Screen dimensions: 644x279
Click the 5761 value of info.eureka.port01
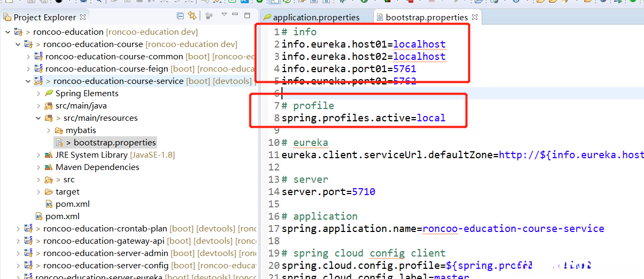tap(405, 69)
